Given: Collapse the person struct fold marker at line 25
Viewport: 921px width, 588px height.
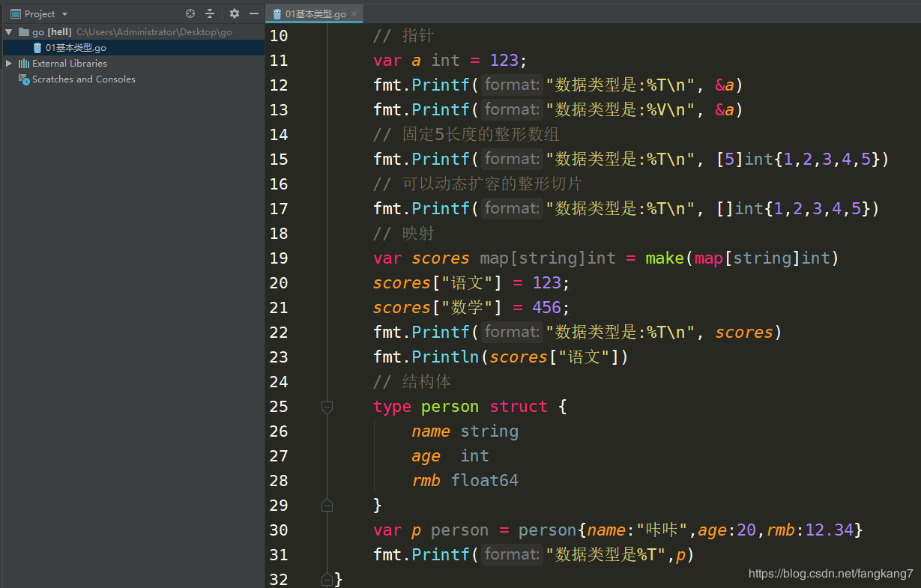Looking at the screenshot, I should click(327, 407).
